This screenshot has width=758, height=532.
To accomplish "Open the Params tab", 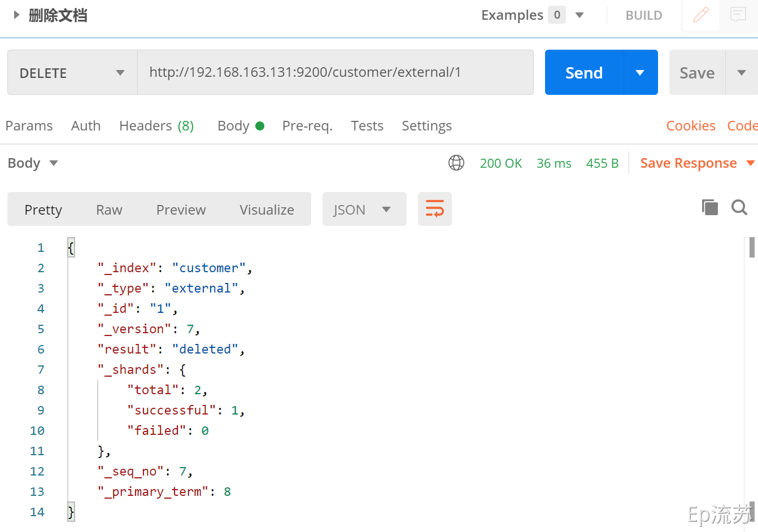I will point(29,126).
